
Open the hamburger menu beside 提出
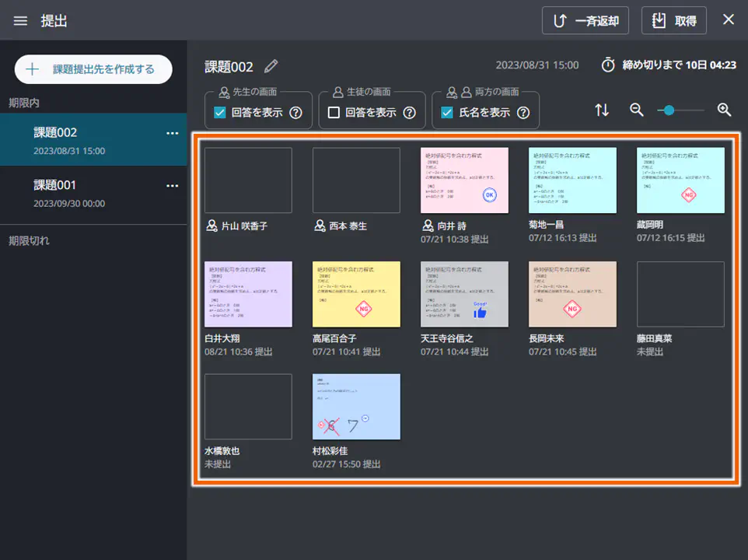tap(20, 20)
